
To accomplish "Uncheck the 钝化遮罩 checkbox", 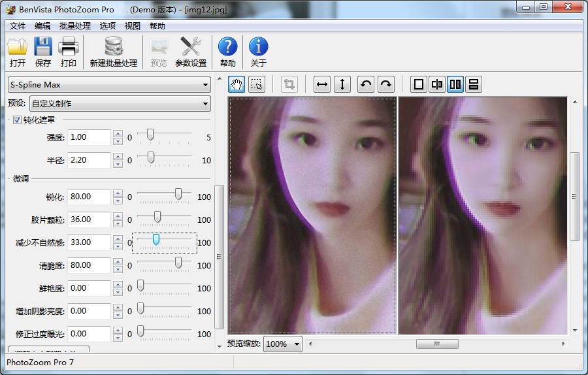I will pos(17,120).
